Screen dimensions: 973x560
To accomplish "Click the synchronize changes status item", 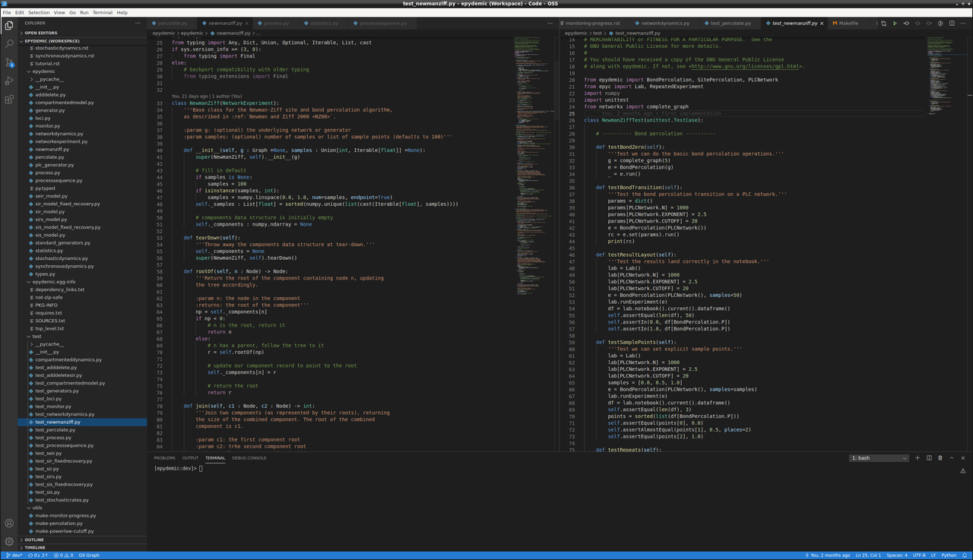I will [38, 555].
